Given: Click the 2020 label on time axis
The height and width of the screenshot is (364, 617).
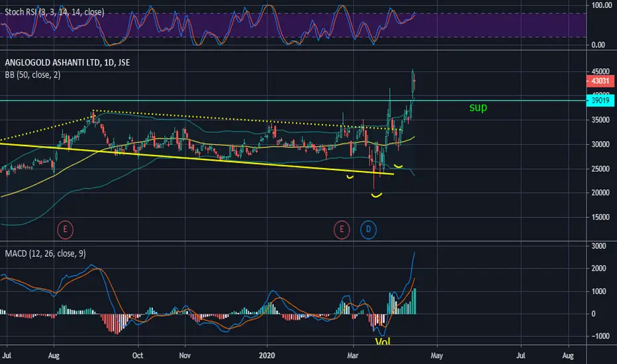Looking at the screenshot, I should pyautogui.click(x=267, y=355).
